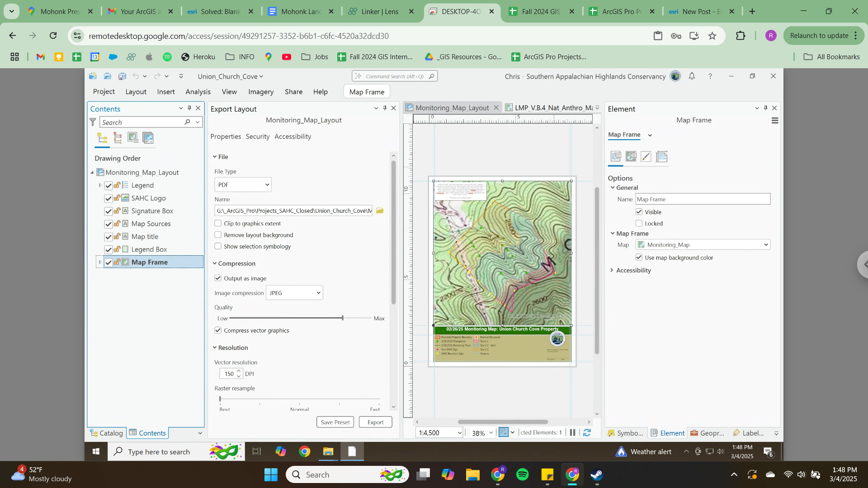Select List By Map Series icon
Screen dimensions: 868x488
point(148,138)
